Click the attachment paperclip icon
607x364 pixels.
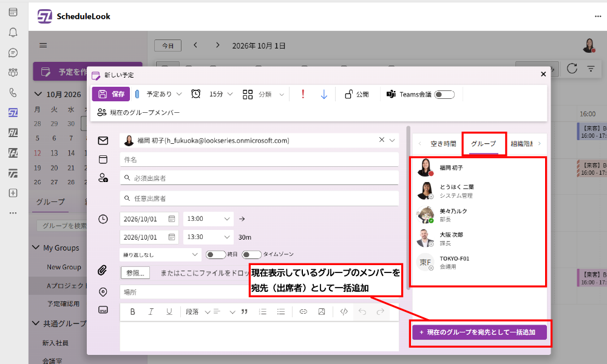102,270
